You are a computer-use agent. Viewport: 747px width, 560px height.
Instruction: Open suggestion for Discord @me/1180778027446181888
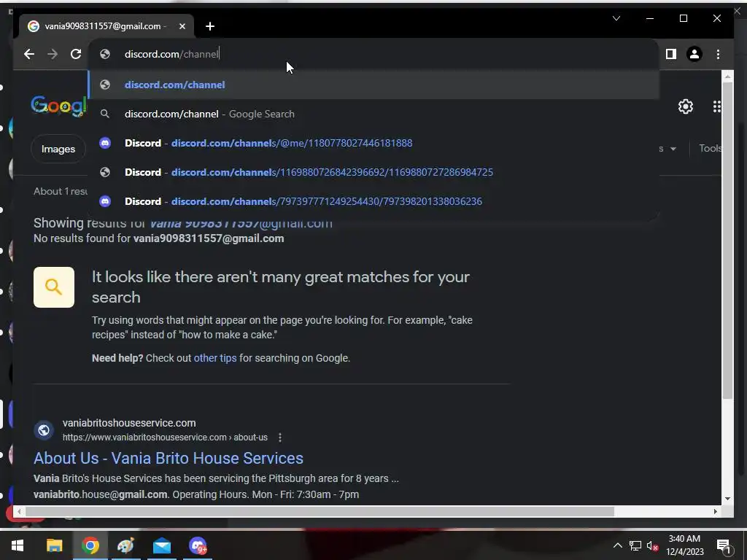[x=373, y=143]
